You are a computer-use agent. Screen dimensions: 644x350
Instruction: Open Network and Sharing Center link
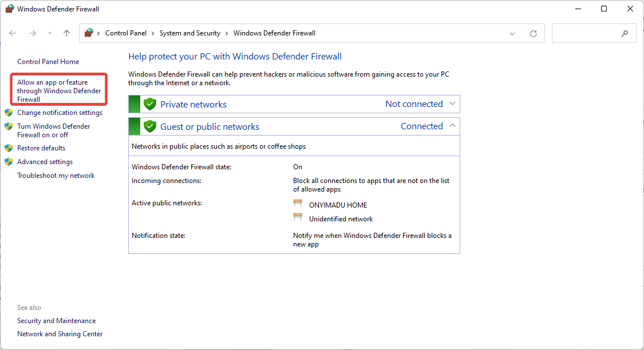coord(60,334)
